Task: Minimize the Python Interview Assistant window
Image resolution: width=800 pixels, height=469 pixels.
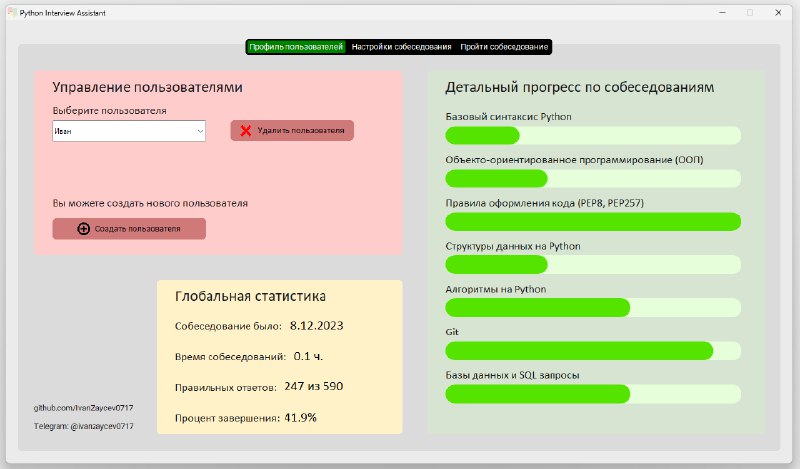Action: [722, 12]
